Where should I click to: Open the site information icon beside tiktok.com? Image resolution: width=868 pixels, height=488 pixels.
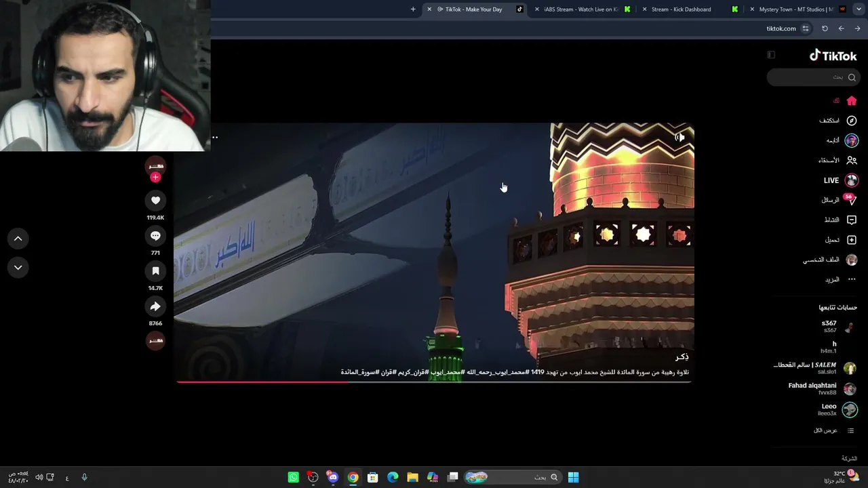[x=806, y=28]
